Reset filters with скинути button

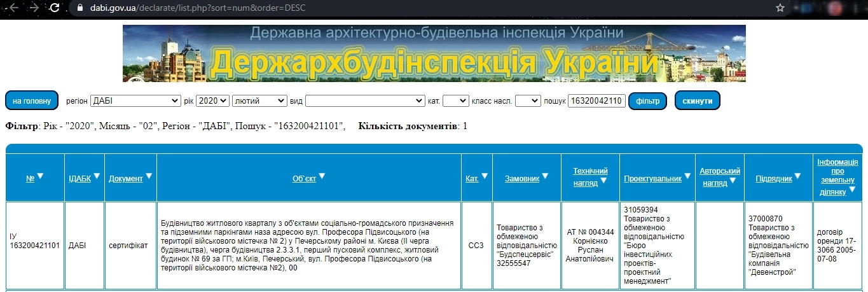[x=697, y=101]
